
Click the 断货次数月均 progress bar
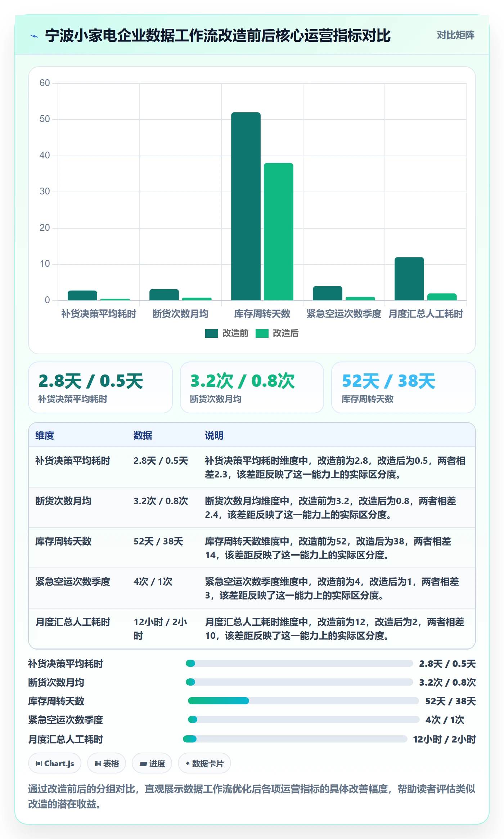click(x=299, y=682)
